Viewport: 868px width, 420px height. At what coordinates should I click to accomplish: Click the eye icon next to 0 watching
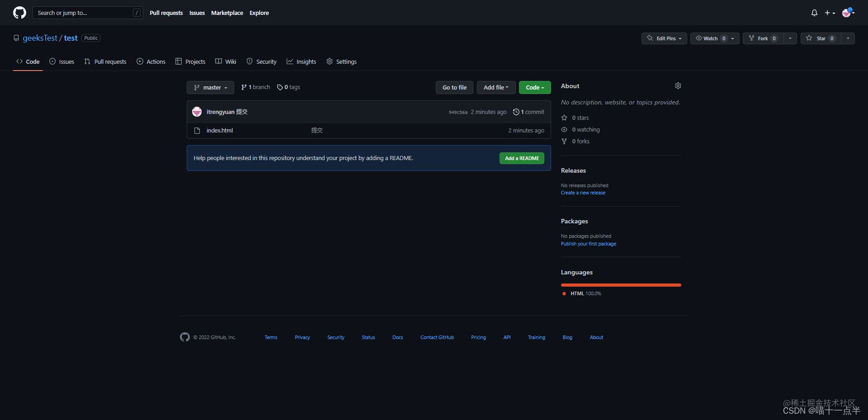coord(564,129)
